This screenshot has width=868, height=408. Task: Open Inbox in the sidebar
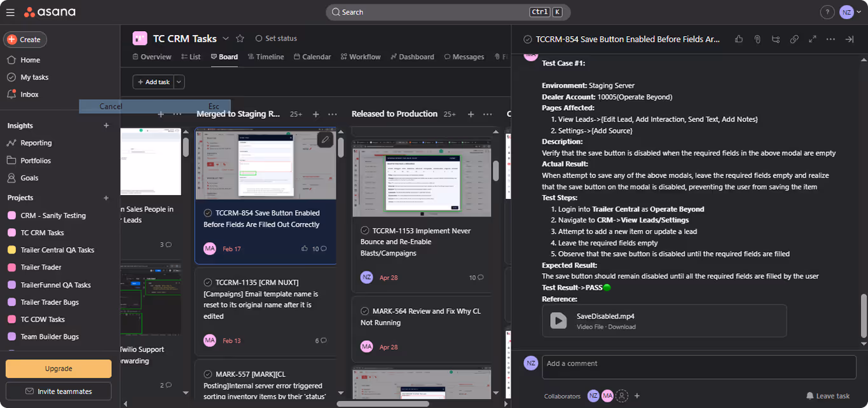pos(29,94)
